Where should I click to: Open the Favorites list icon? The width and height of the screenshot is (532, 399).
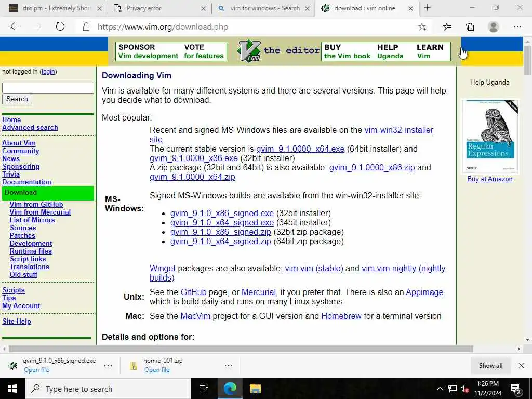click(x=447, y=27)
